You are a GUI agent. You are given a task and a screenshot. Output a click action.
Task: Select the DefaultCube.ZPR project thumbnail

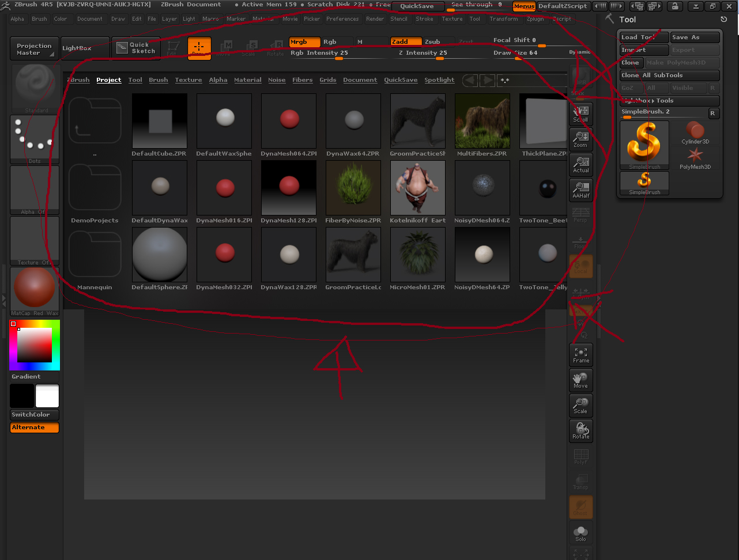click(x=160, y=122)
